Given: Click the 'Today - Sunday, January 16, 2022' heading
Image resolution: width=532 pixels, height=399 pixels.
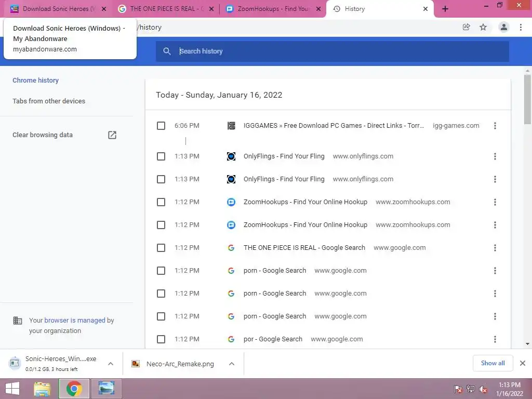Looking at the screenshot, I should point(219,95).
